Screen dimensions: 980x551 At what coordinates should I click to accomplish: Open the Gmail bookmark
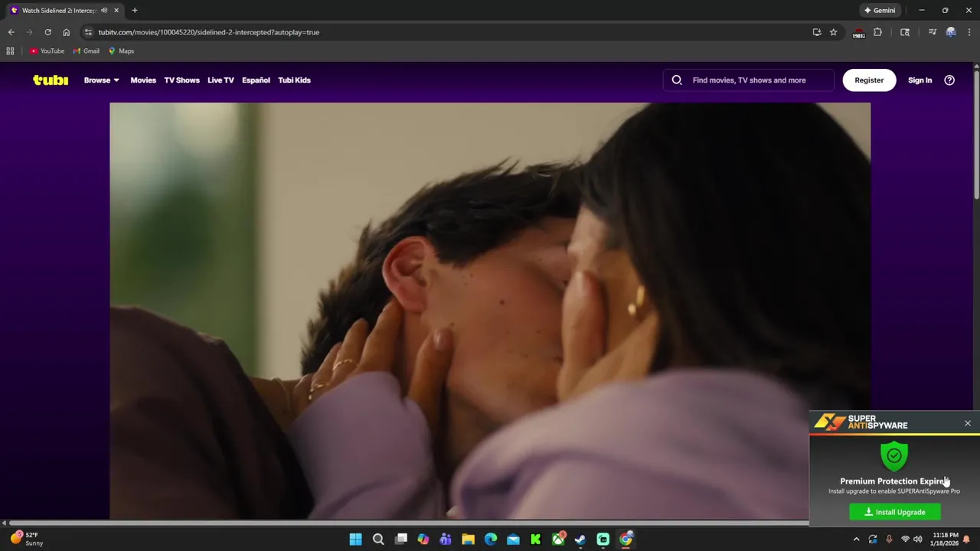(x=86, y=51)
